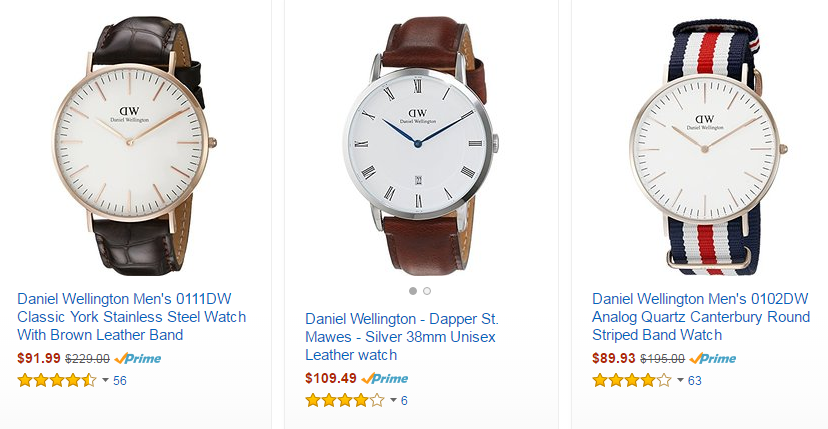Expand the rating breakdown arrow next to 63 reviews

(680, 380)
